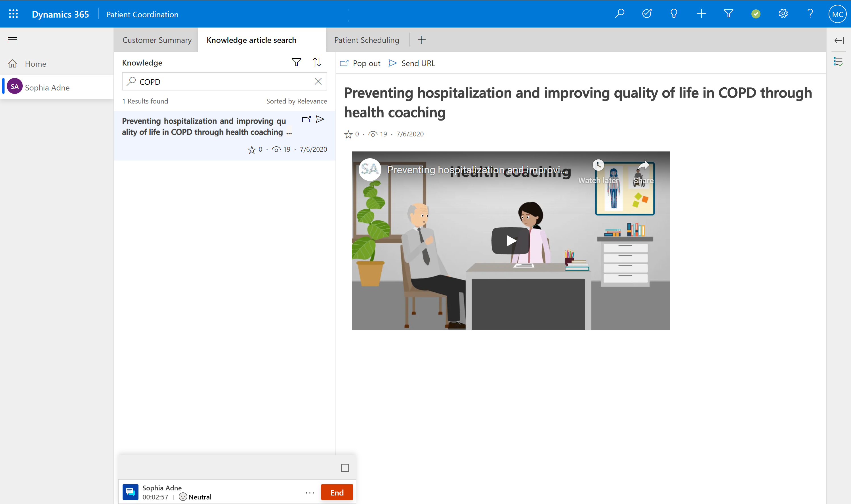Click the Copilot suggestion icon in toolbar
851x504 pixels.
pyautogui.click(x=674, y=14)
